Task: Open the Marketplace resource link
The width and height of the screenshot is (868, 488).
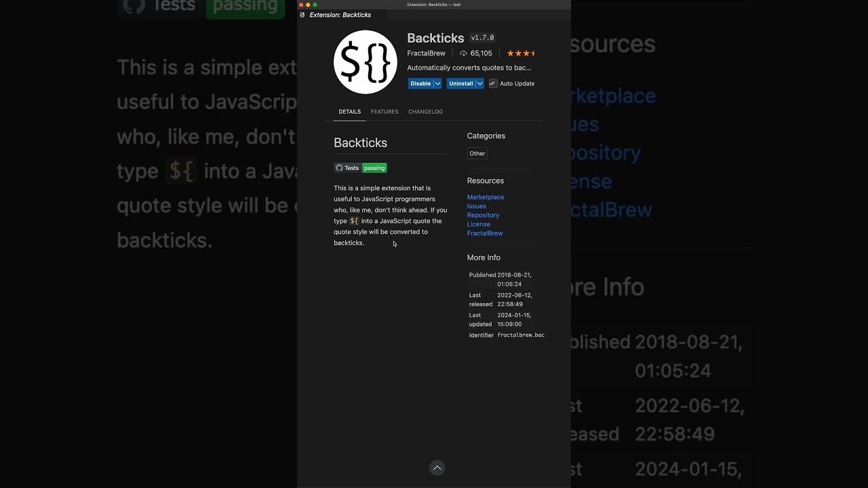Action: point(486,197)
